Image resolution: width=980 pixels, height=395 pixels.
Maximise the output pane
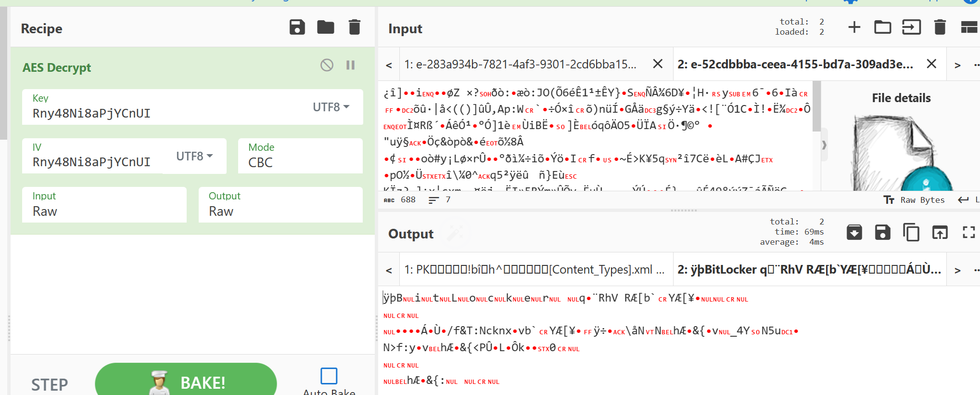point(968,232)
